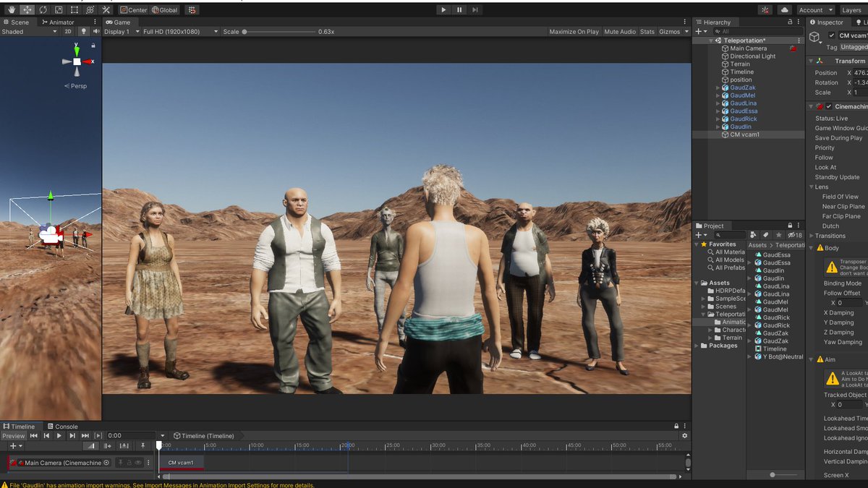Toggle 2D mode in the Scene view
868x488 pixels.
coord(67,32)
